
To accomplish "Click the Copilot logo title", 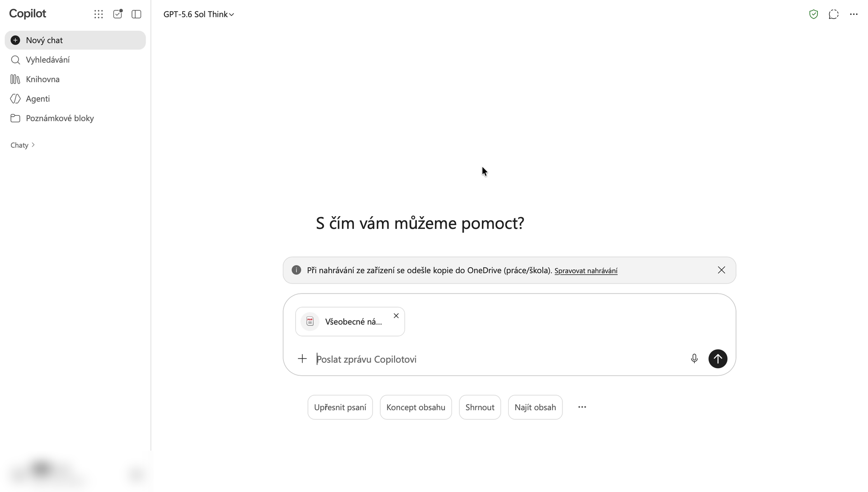I will click(28, 14).
